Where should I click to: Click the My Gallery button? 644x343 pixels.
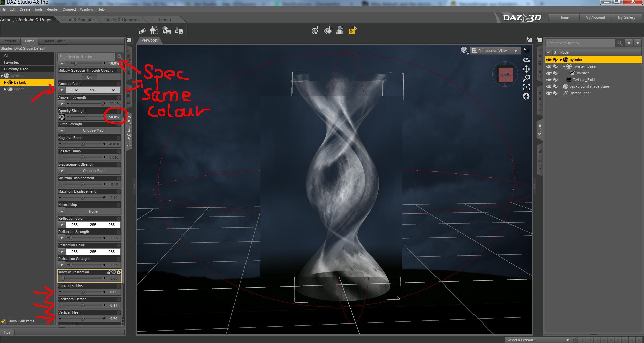[626, 17]
